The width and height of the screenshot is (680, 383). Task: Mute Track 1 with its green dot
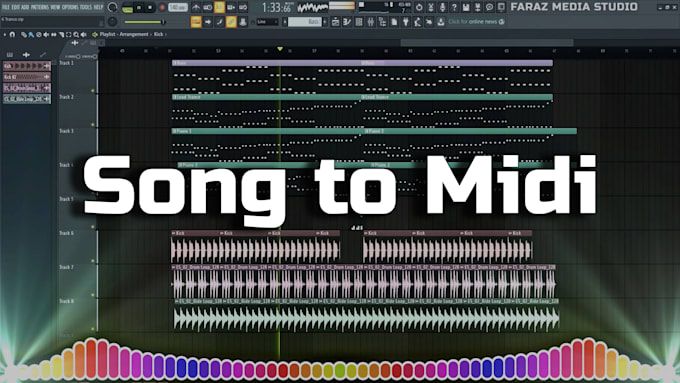pyautogui.click(x=92, y=91)
